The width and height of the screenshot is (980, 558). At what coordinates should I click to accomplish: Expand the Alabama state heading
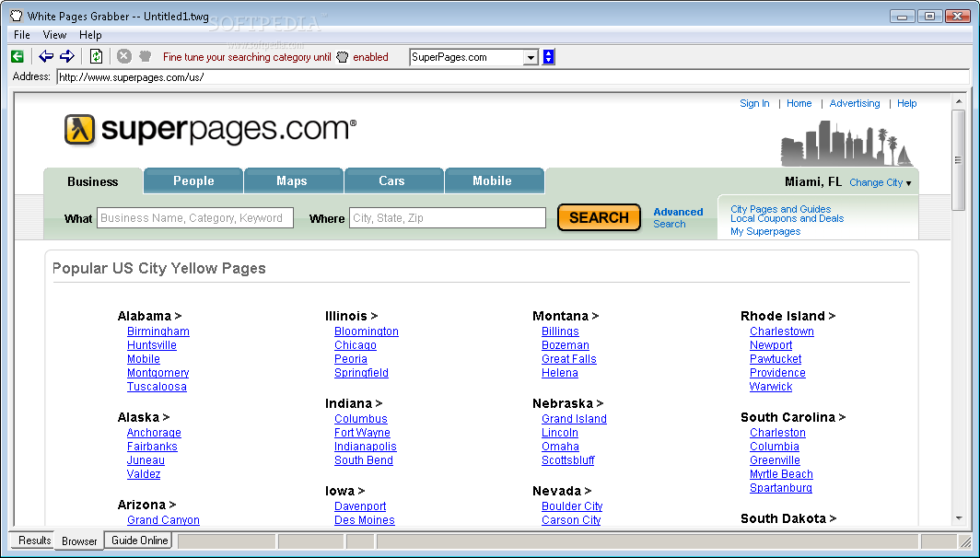(149, 316)
